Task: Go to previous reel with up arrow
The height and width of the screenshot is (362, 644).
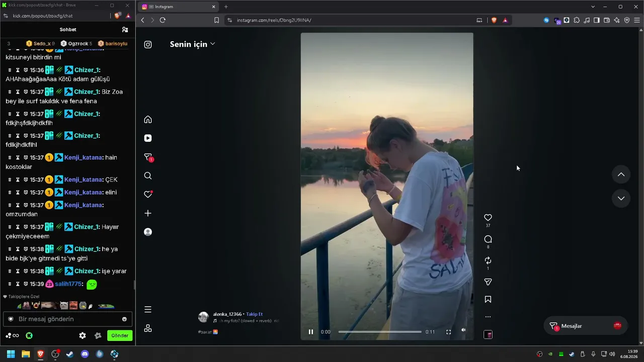Action: tap(621, 174)
